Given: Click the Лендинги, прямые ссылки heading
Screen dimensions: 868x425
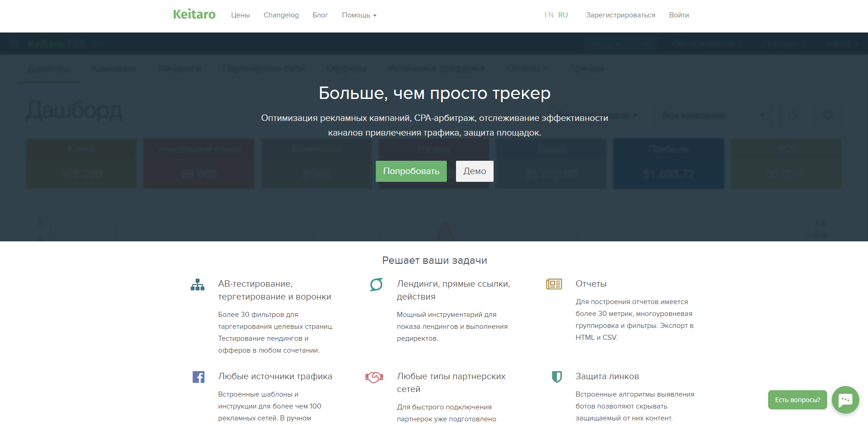Looking at the screenshot, I should point(453,290).
